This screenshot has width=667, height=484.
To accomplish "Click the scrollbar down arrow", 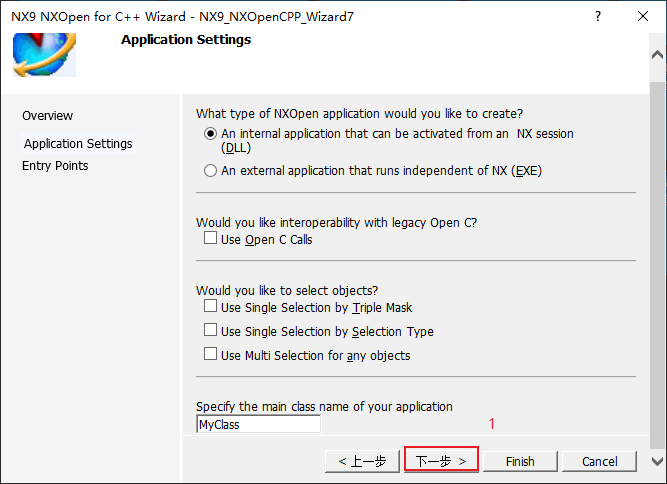I will click(x=657, y=461).
